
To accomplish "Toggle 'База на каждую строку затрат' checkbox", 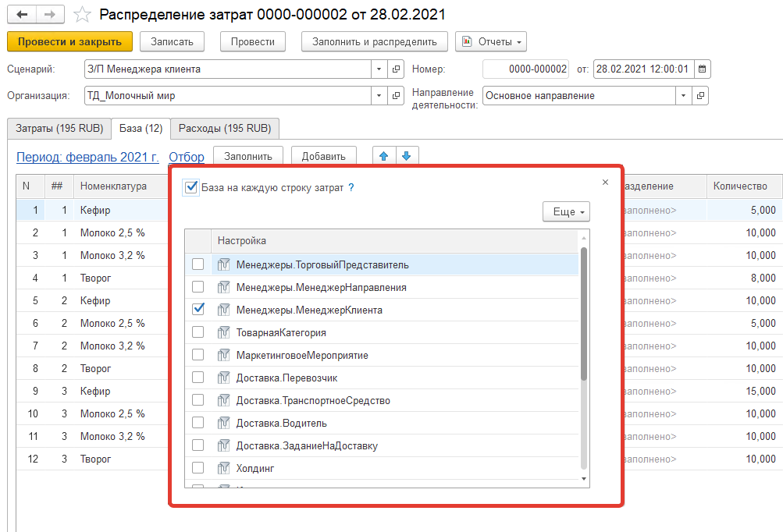I will tap(191, 187).
